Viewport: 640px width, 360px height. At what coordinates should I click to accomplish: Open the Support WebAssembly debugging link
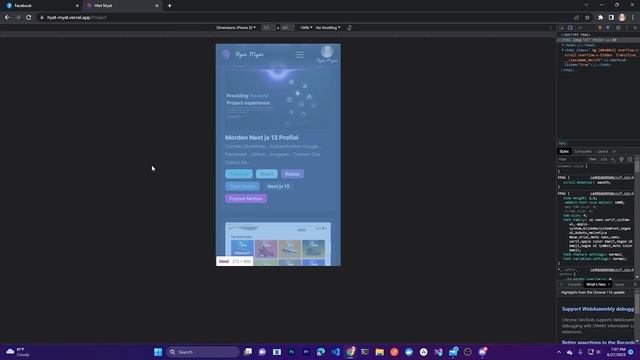point(598,309)
